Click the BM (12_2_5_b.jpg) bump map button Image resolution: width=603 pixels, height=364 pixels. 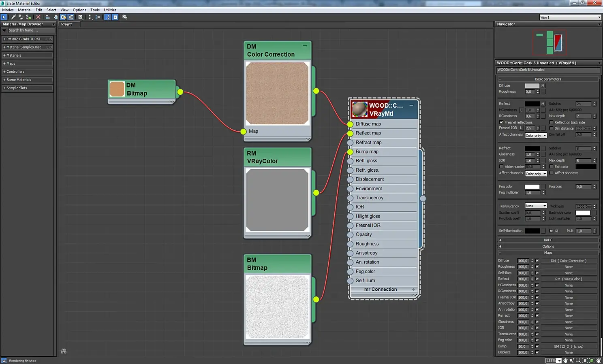[x=569, y=346]
